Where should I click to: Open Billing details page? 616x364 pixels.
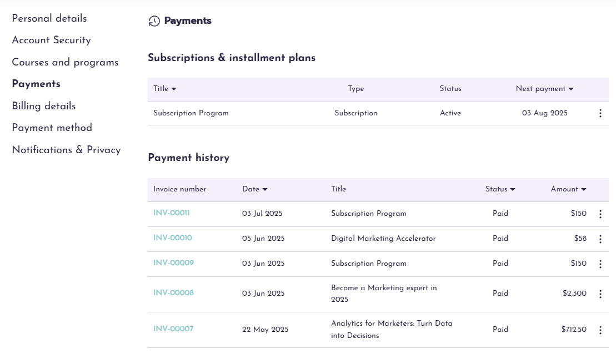[x=44, y=106]
